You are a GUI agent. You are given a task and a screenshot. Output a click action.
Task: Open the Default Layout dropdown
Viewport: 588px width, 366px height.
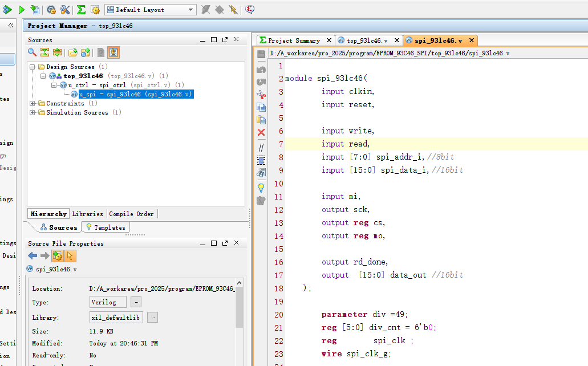coord(151,10)
